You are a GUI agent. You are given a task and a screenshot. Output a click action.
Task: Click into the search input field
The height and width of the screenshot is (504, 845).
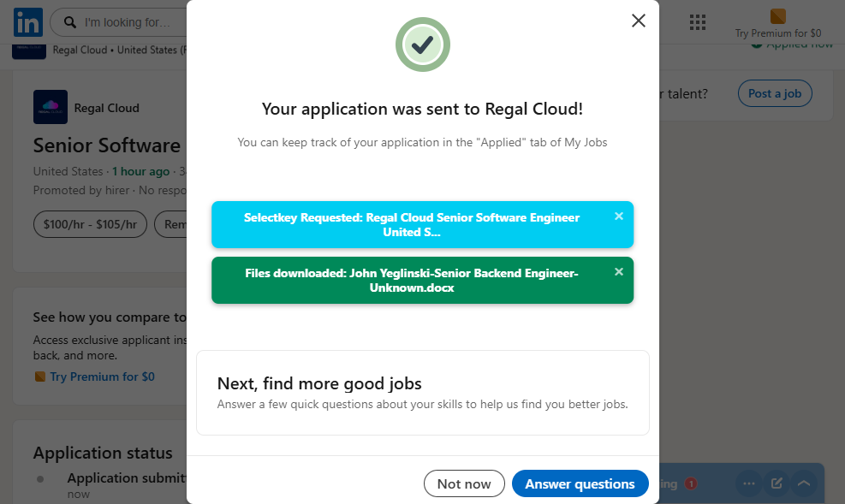point(128,22)
